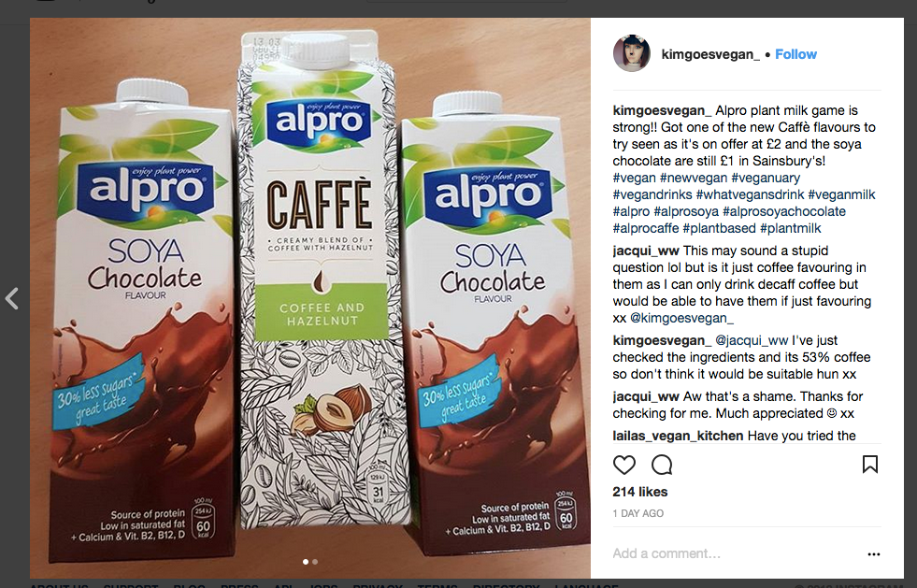Open the #alprosoyachocolate hashtag
Viewport: 917px width, 588px height.
click(784, 212)
